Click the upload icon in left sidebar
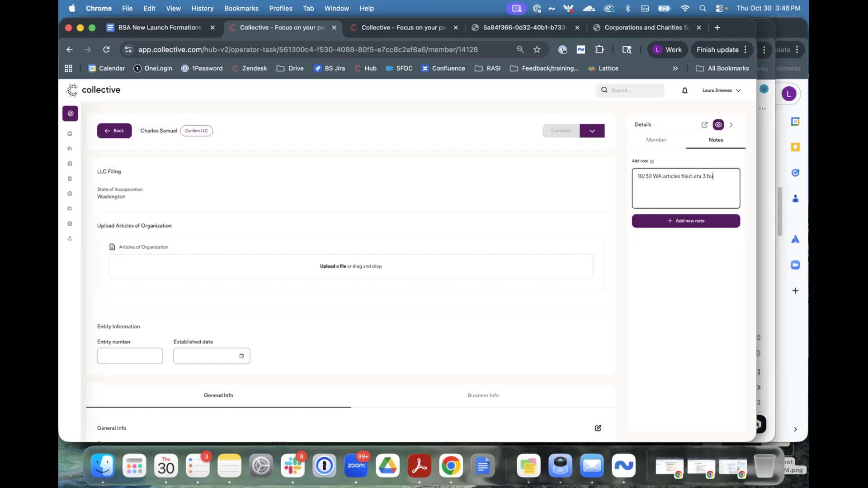The height and width of the screenshot is (488, 868). pyautogui.click(x=70, y=239)
